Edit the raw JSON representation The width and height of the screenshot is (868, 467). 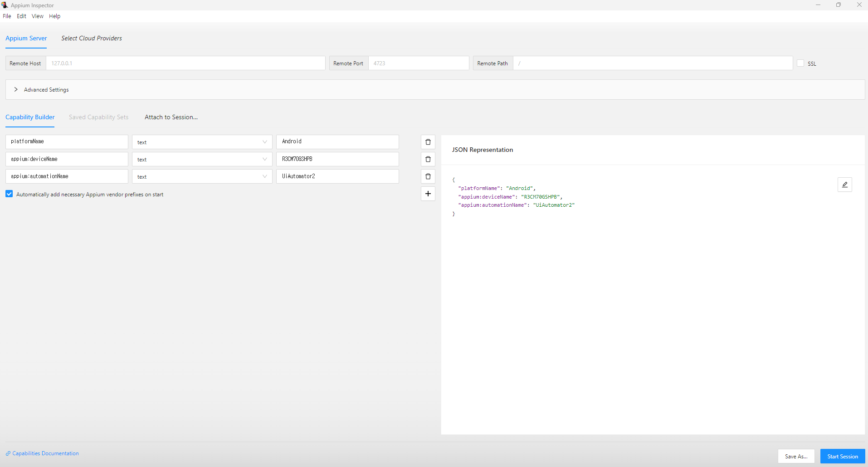tap(844, 185)
